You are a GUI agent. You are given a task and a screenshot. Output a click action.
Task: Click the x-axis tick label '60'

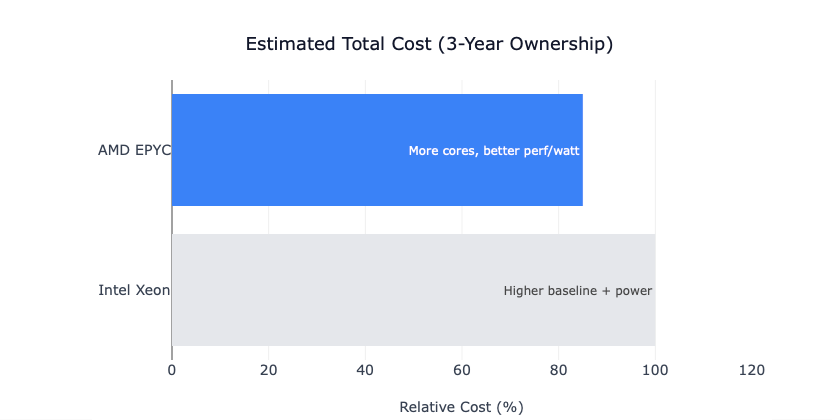click(462, 370)
